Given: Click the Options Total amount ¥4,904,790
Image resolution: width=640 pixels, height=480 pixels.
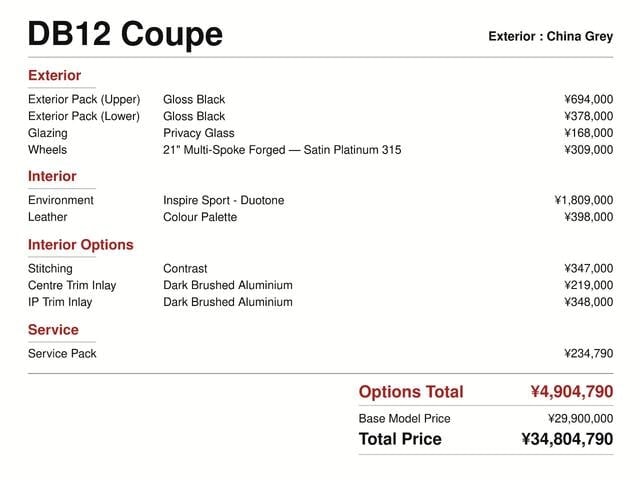Looking at the screenshot, I should point(572,392).
